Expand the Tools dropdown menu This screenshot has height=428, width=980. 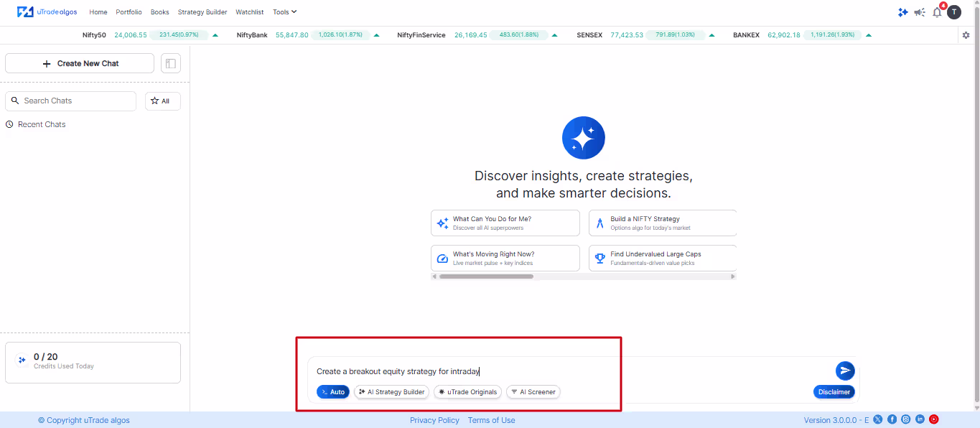click(284, 12)
